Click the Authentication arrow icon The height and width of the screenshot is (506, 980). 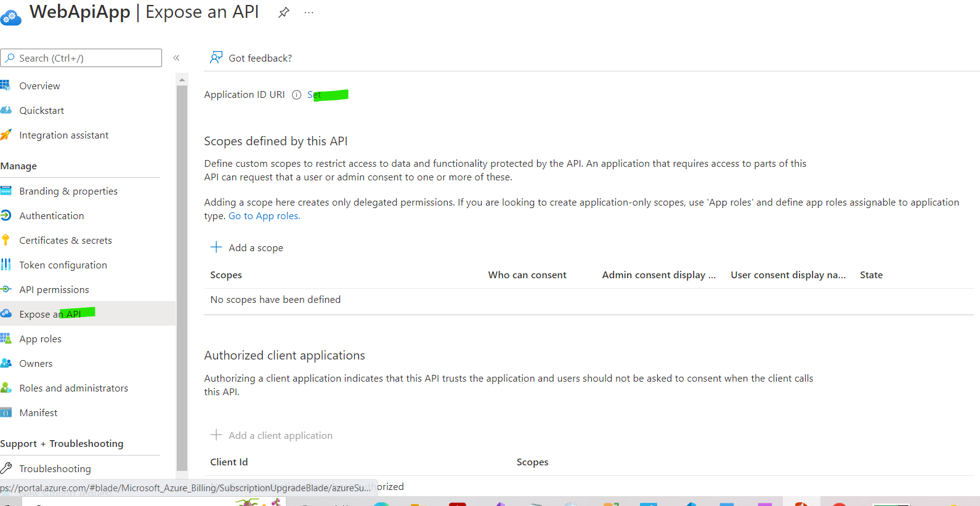point(6,215)
